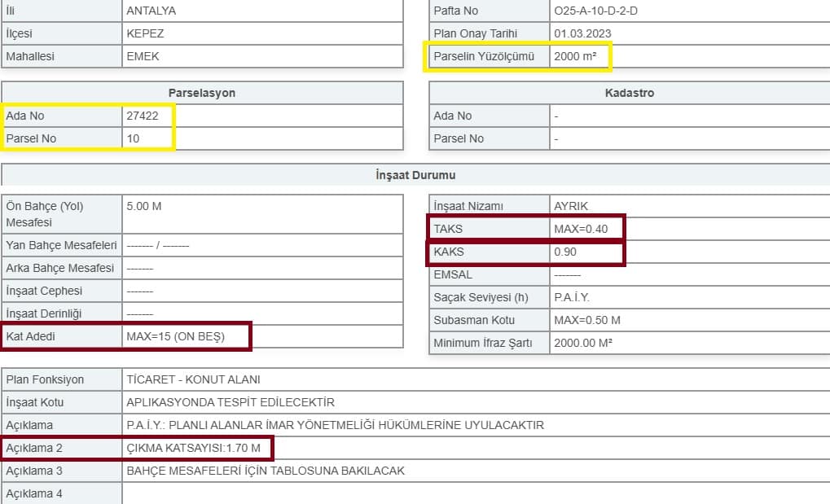Click the Pafta No value O25-A-10-D-2-D
830x504 pixels.
tap(595, 11)
